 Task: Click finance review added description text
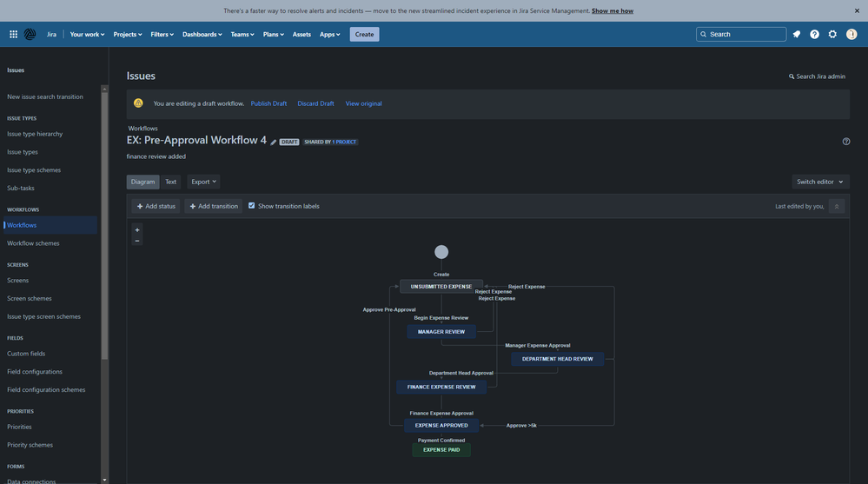point(156,156)
